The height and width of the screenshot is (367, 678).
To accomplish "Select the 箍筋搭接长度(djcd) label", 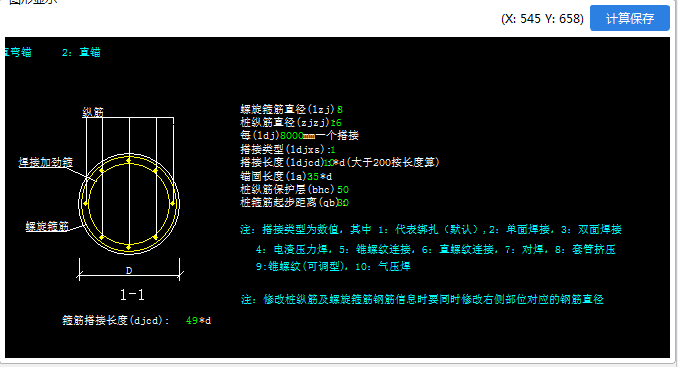I will 116,321.
